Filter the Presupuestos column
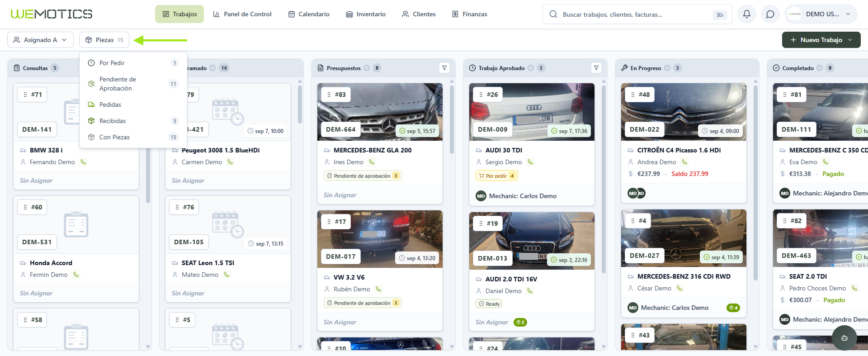The image size is (868, 356). pos(444,68)
